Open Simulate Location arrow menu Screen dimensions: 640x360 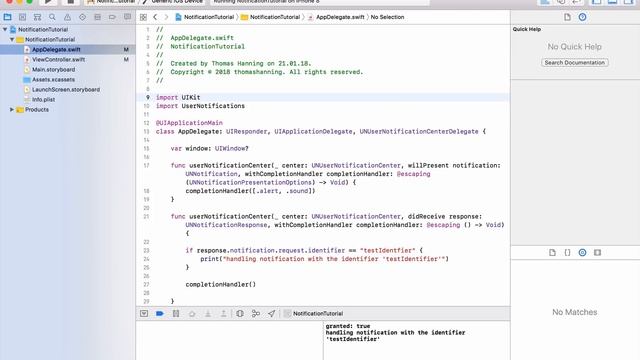(271, 313)
